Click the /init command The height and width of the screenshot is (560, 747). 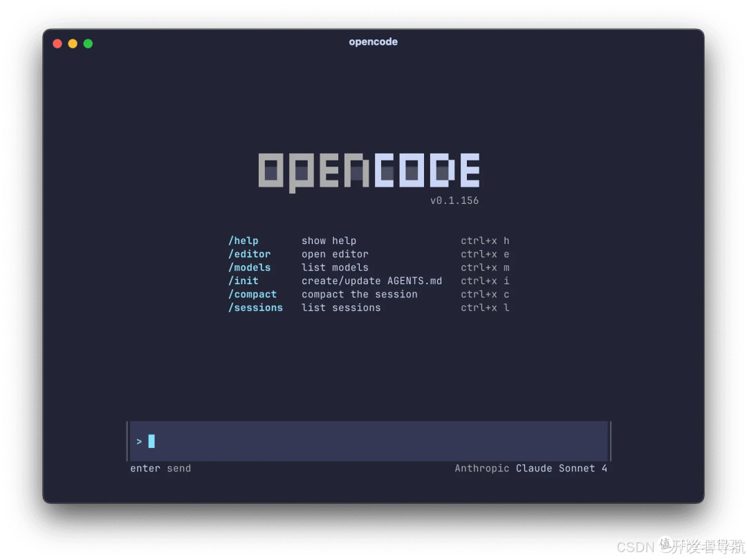tap(243, 281)
